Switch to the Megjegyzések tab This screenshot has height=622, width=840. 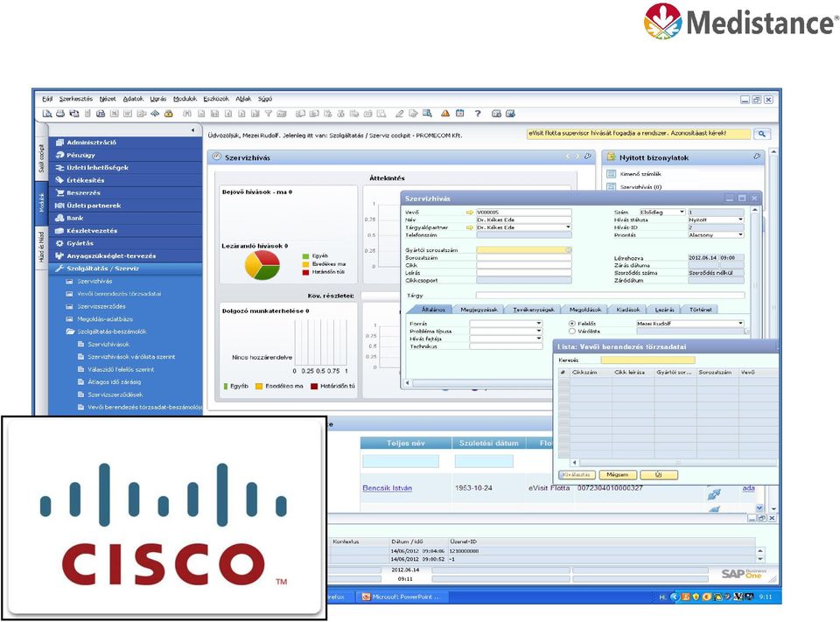pyautogui.click(x=479, y=310)
